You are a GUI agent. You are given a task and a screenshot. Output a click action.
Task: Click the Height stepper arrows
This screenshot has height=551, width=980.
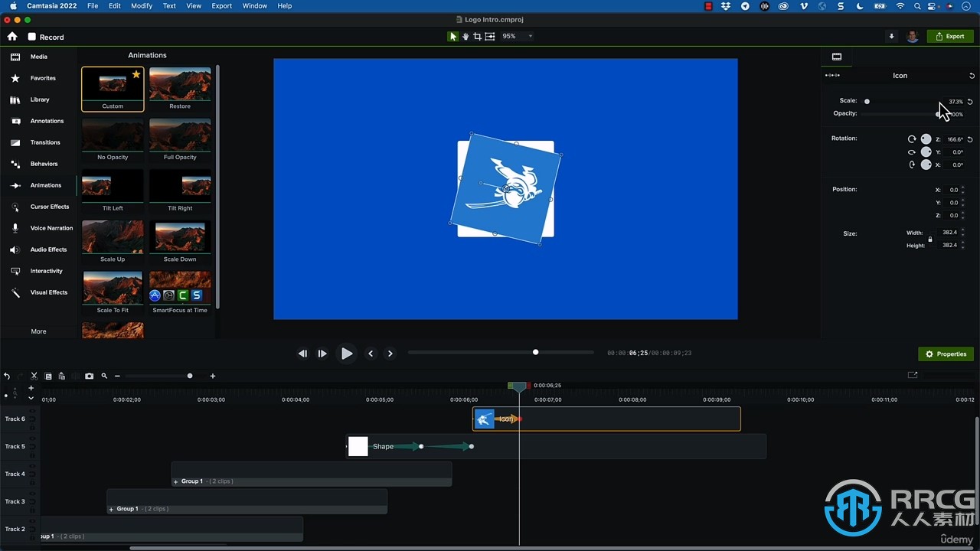point(963,246)
